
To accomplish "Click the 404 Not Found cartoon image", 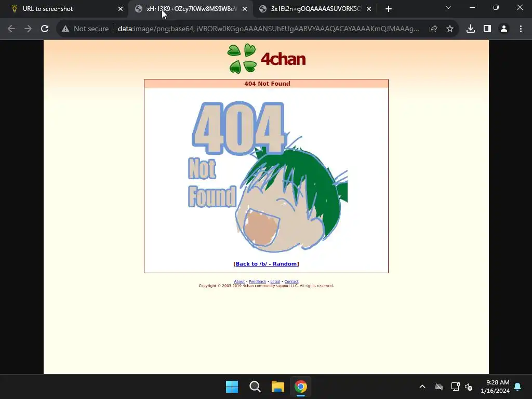I will click(x=268, y=177).
